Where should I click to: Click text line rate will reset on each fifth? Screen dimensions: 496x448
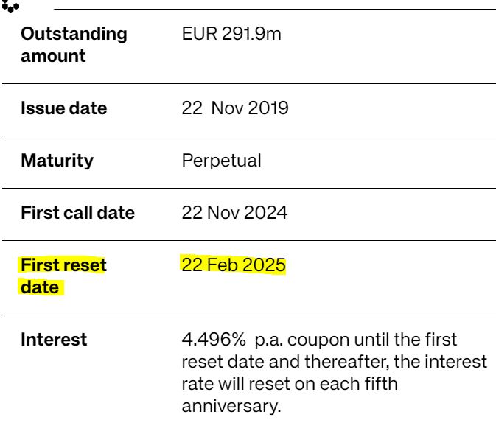[x=290, y=384]
